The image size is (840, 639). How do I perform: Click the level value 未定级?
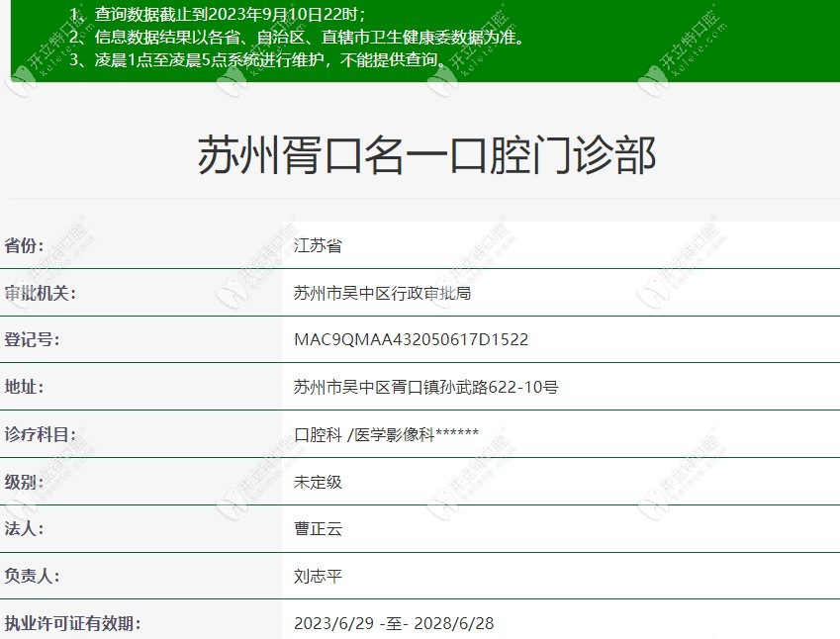tap(318, 482)
